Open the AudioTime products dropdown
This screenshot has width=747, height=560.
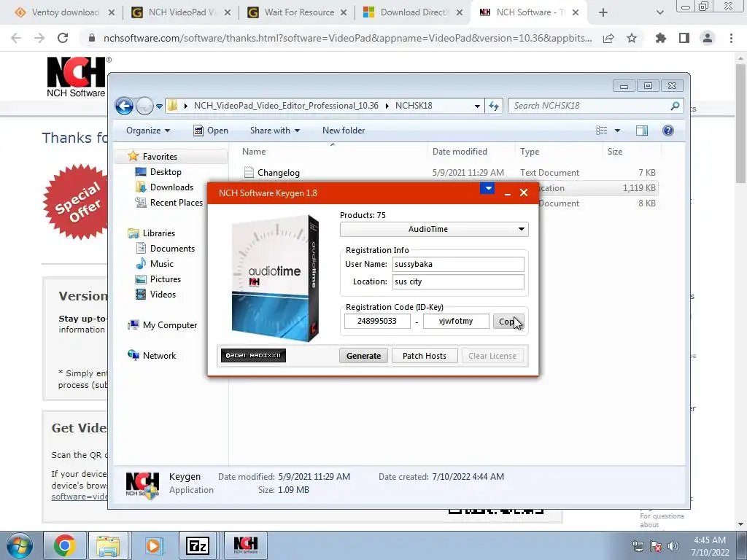coord(434,229)
